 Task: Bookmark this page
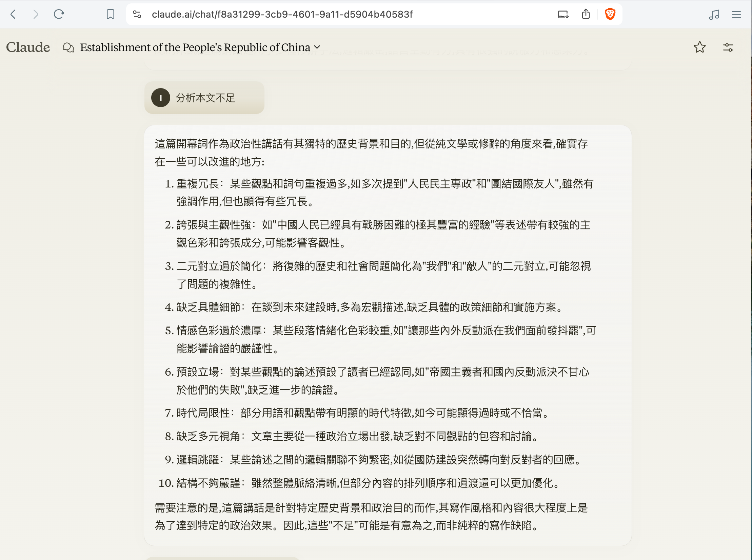(x=111, y=14)
